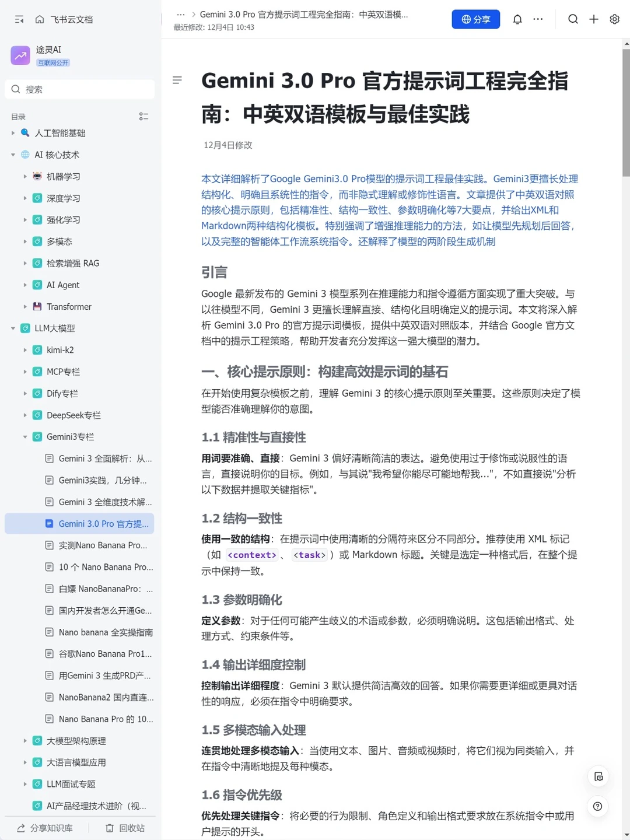The width and height of the screenshot is (630, 840).
Task: Open the floating comments panel icon
Action: tap(598, 776)
